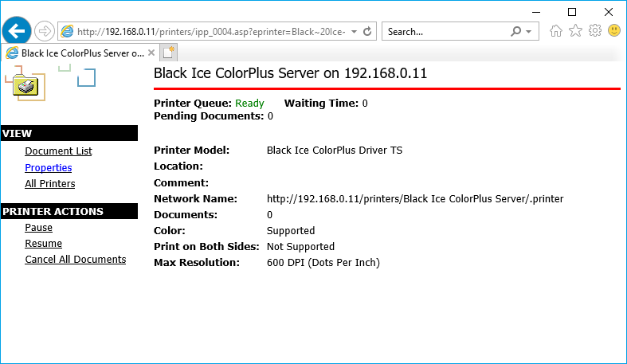Image resolution: width=627 pixels, height=364 pixels.
Task: Click the printer folder logo image
Action: point(25,84)
